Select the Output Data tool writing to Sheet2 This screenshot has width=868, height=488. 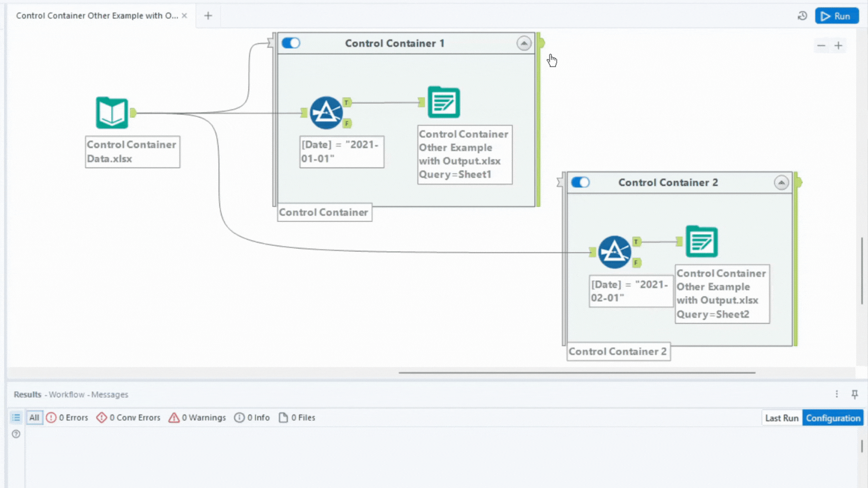pyautogui.click(x=702, y=242)
